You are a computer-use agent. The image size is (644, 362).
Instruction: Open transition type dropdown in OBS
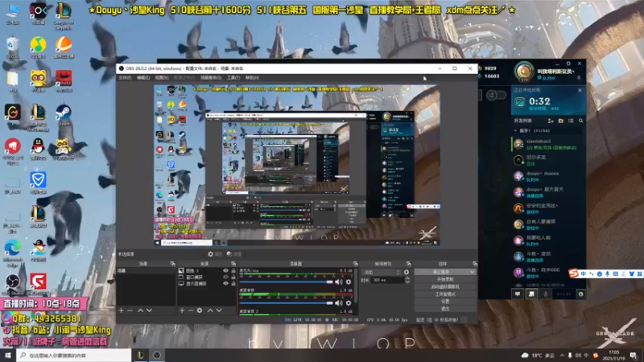point(381,272)
